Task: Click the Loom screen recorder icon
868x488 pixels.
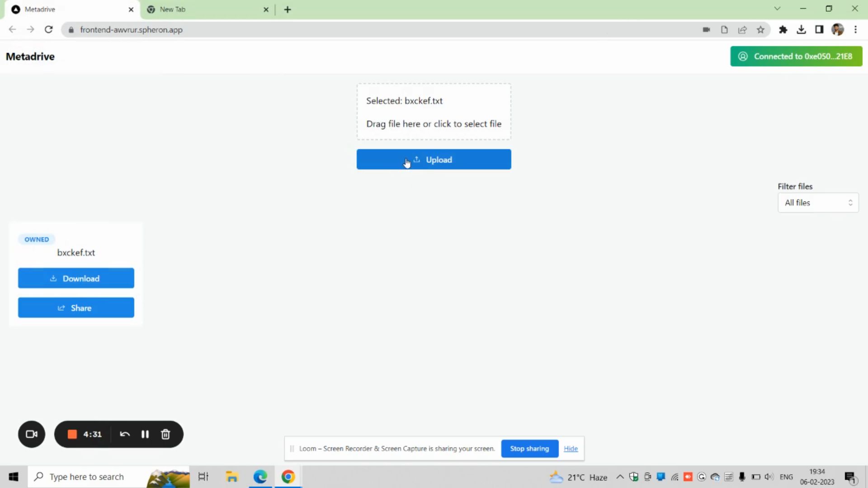Action: point(31,434)
